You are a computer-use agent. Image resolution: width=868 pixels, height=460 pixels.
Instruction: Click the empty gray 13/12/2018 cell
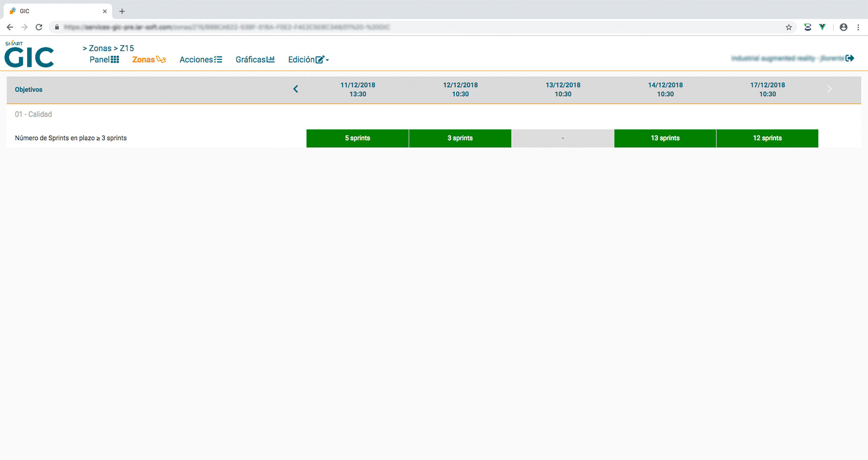tap(563, 138)
